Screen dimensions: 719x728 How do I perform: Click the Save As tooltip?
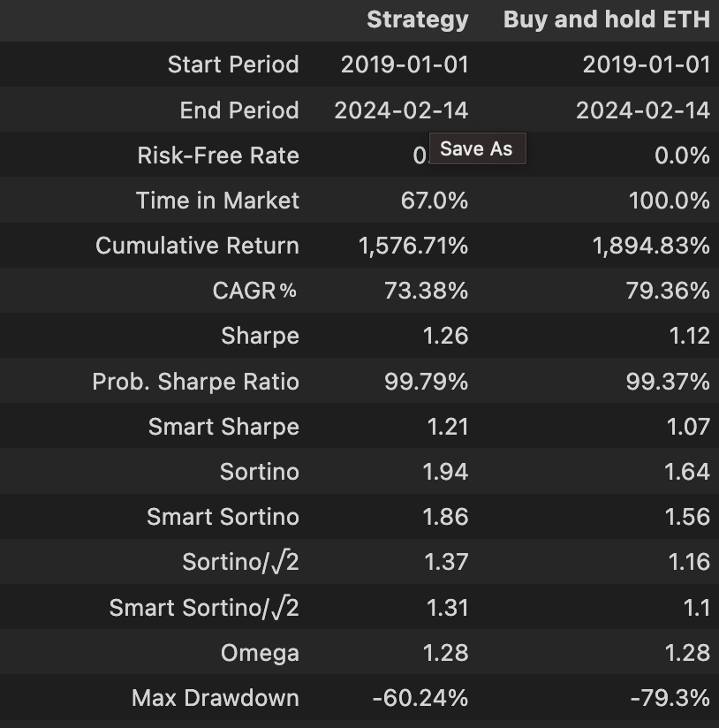478,148
